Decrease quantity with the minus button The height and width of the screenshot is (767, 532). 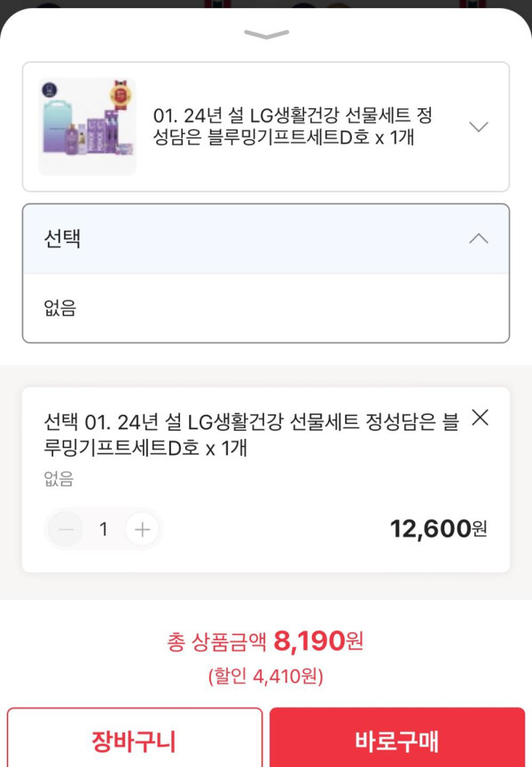click(66, 529)
